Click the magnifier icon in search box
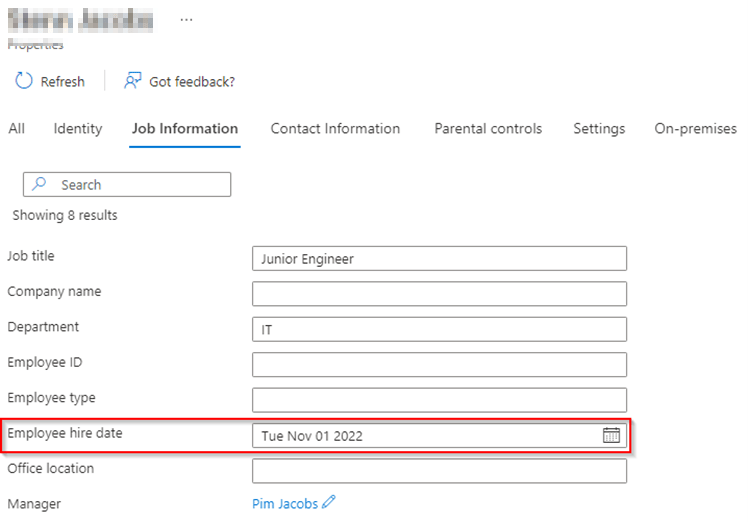The image size is (748, 522). point(40,185)
